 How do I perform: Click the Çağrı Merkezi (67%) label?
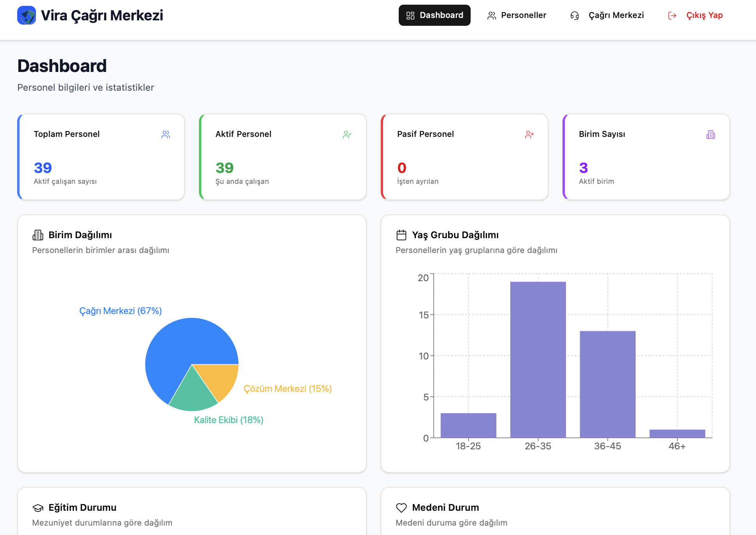pos(120,311)
